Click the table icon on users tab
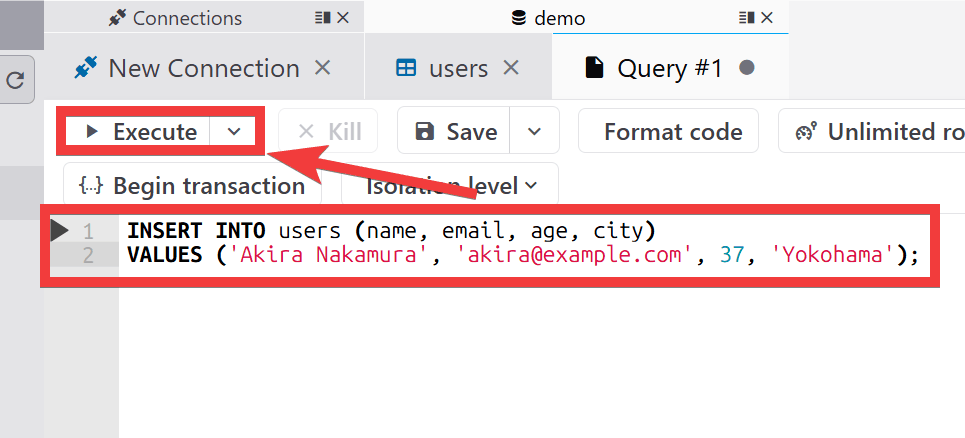This screenshot has height=438, width=965. [406, 68]
